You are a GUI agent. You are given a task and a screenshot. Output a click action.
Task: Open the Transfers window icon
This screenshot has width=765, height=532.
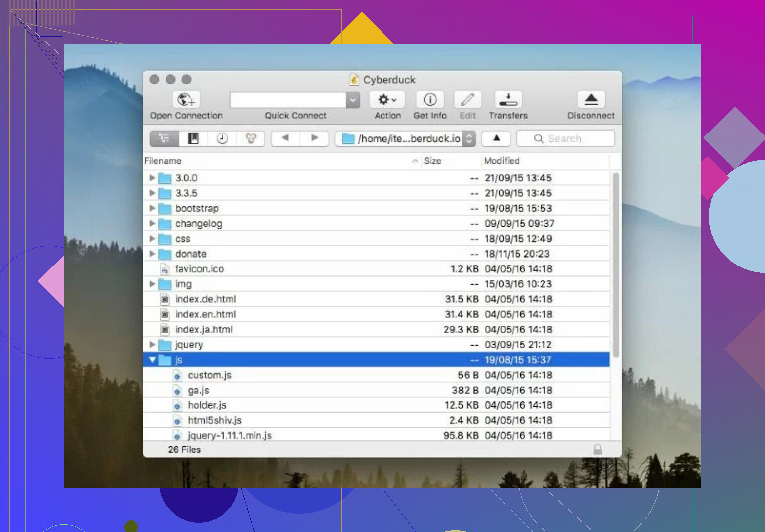508,100
